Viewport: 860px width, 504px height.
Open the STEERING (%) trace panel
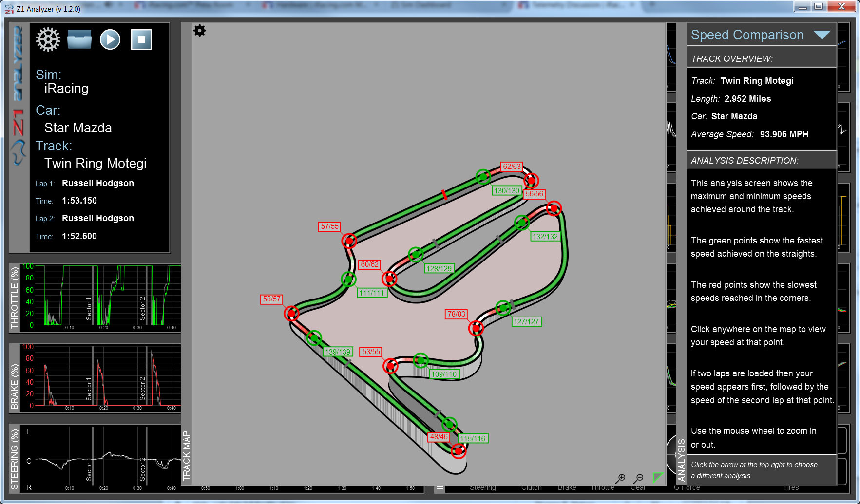15,459
